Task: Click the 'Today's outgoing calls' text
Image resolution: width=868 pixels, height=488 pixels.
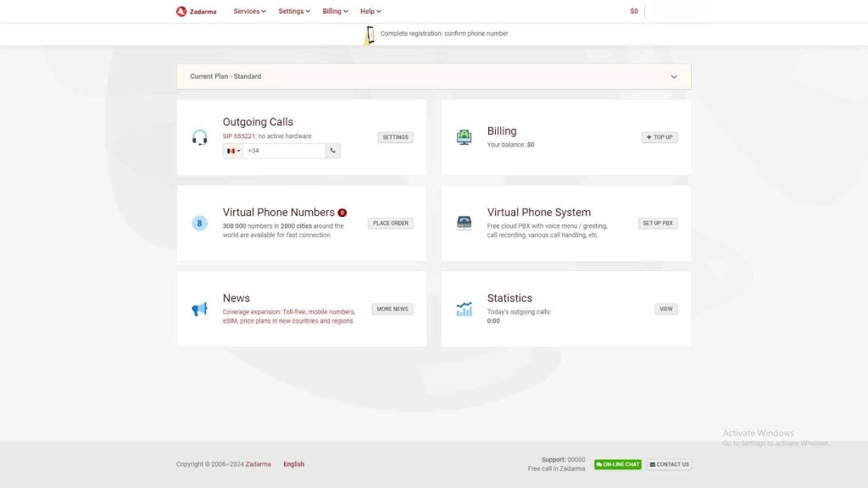Action: pos(519,312)
